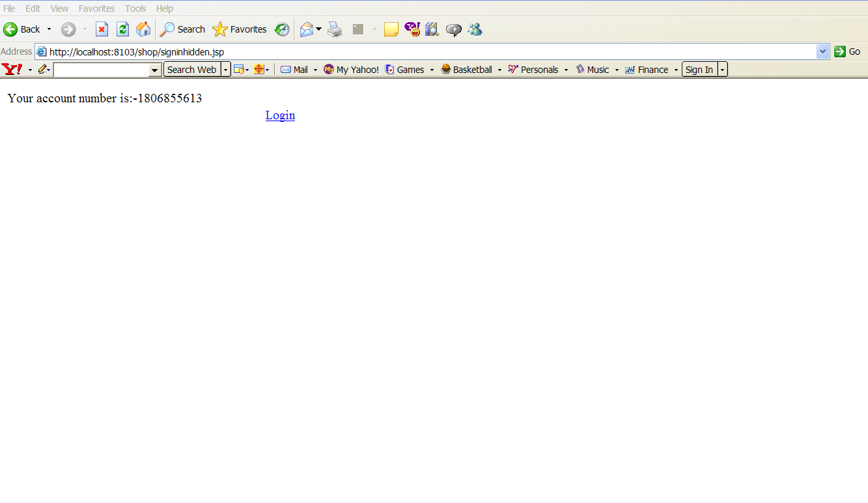Click the yellow sticky note icon

coord(391,29)
